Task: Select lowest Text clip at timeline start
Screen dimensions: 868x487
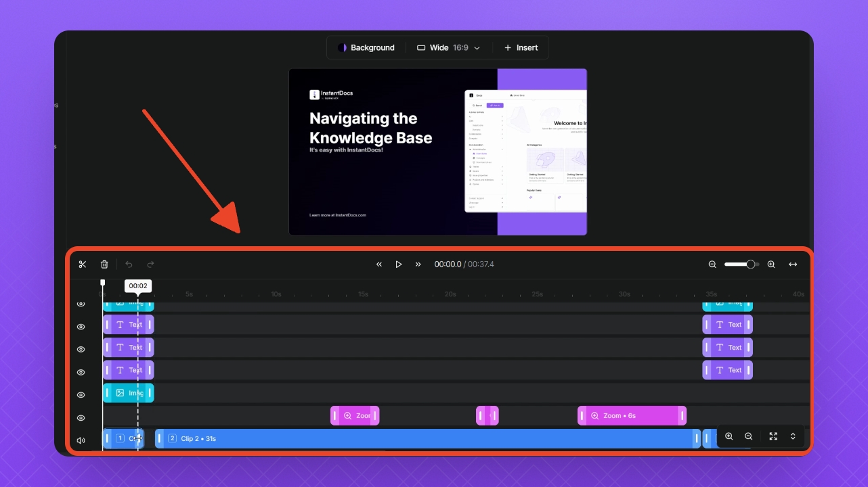Action: pos(129,370)
